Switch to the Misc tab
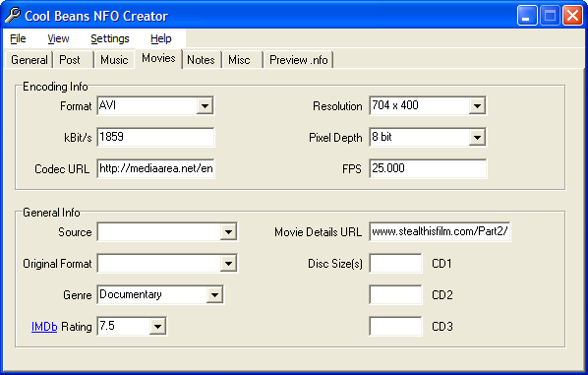588x375 pixels. tap(242, 60)
